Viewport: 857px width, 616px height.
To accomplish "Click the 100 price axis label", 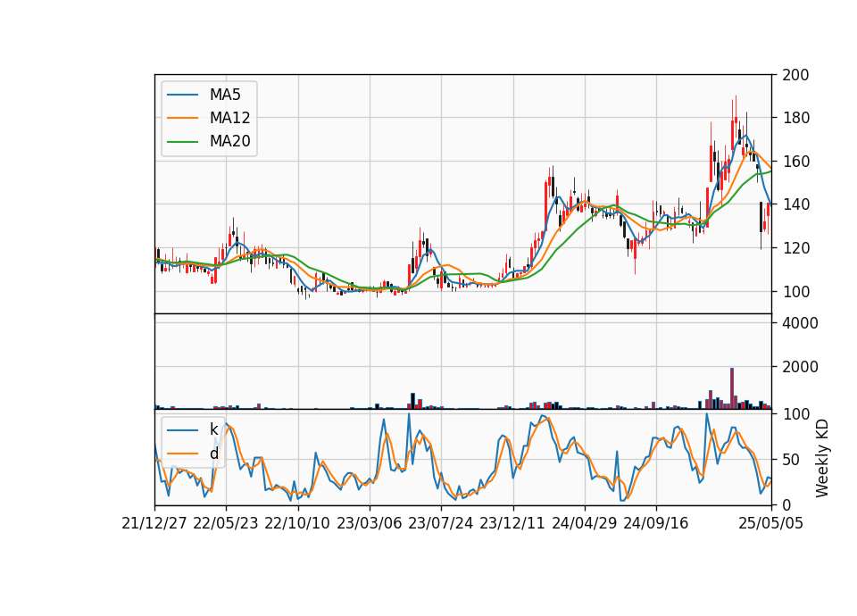I will pyautogui.click(x=795, y=291).
